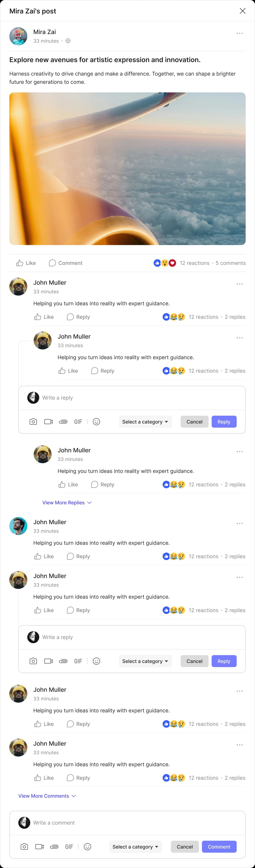Select the video icon in the reply composer
Screen dimensions: 255x868
(48, 421)
